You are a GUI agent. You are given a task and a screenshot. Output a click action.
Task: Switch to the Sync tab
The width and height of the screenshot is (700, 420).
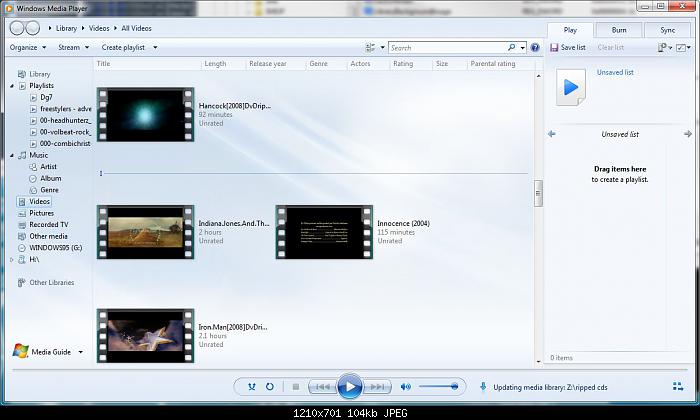[667, 30]
